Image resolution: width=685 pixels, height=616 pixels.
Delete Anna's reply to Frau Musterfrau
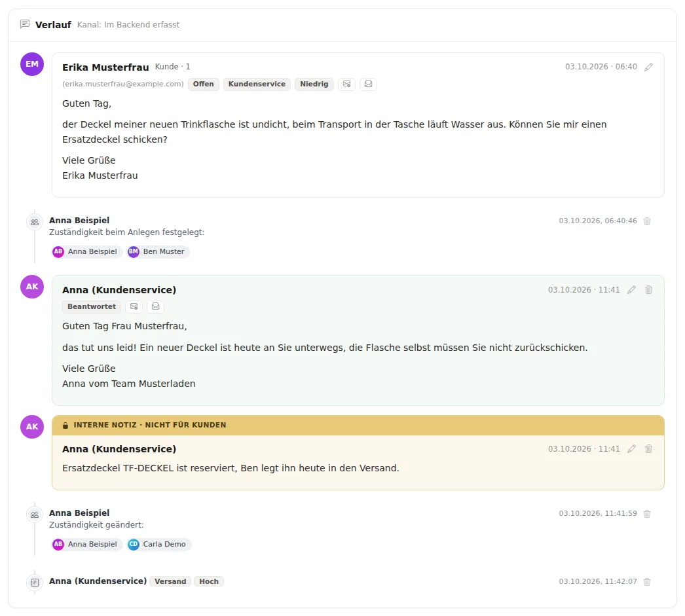(649, 290)
